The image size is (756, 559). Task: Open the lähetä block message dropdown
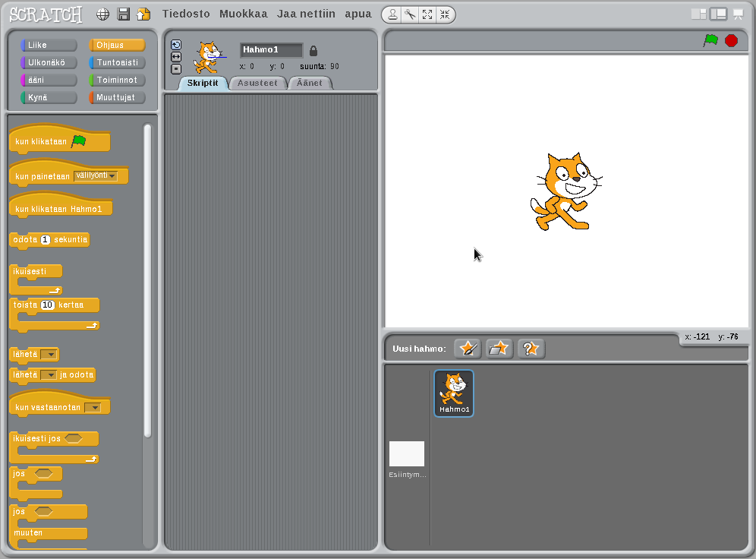49,355
